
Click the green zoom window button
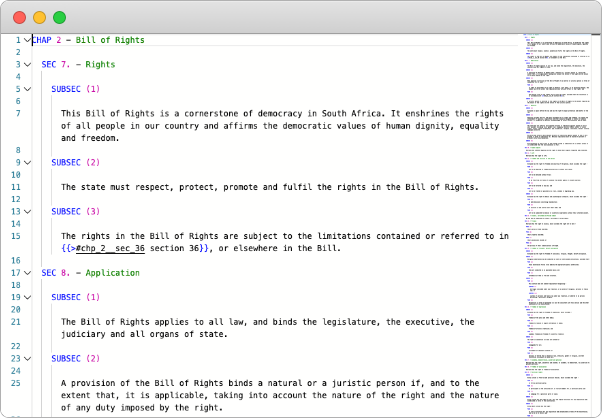tap(60, 18)
